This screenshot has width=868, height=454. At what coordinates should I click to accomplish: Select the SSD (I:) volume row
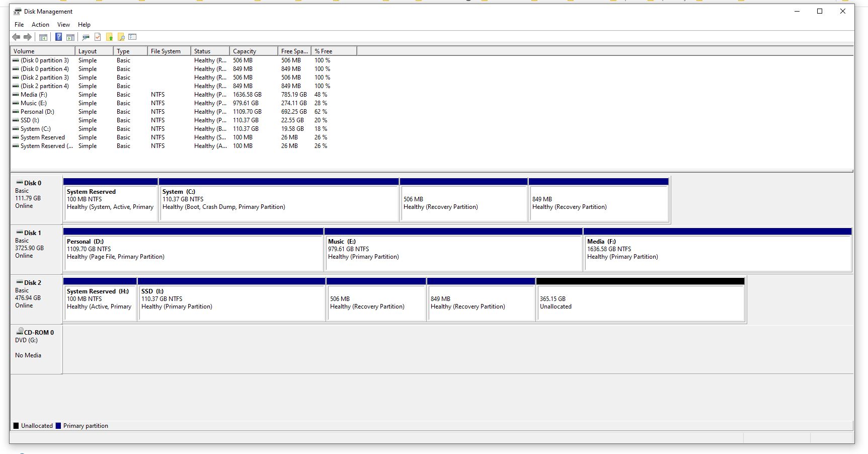(x=184, y=120)
